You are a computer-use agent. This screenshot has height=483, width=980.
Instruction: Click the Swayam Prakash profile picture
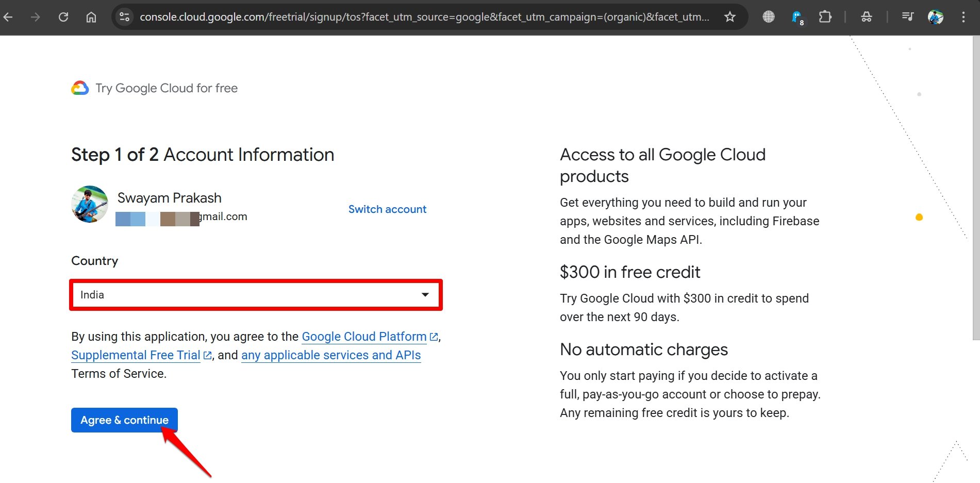click(x=90, y=204)
